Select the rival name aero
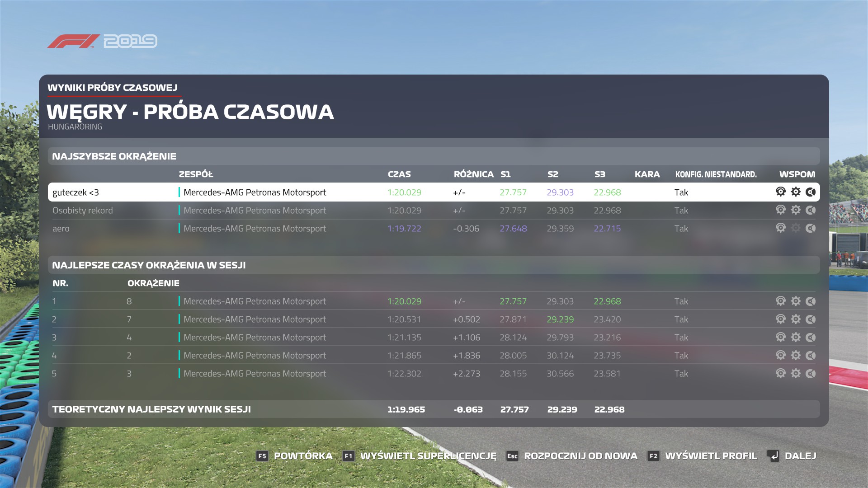 (61, 229)
